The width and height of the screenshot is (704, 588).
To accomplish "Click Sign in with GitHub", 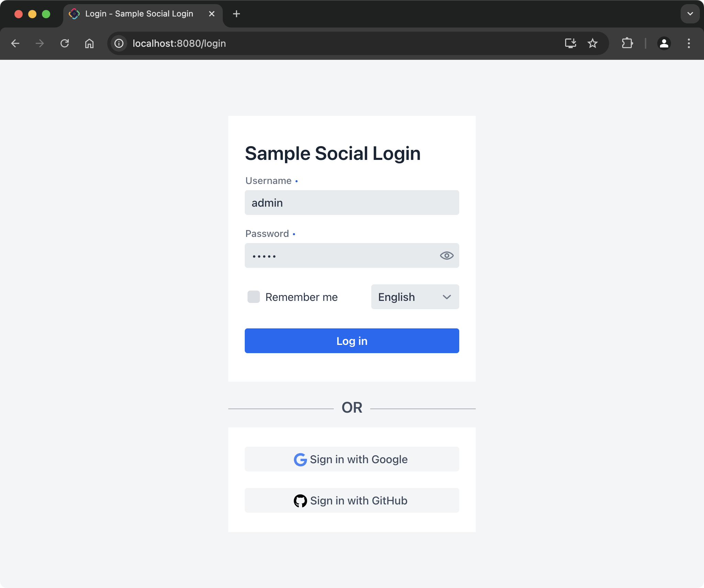I will (x=351, y=501).
